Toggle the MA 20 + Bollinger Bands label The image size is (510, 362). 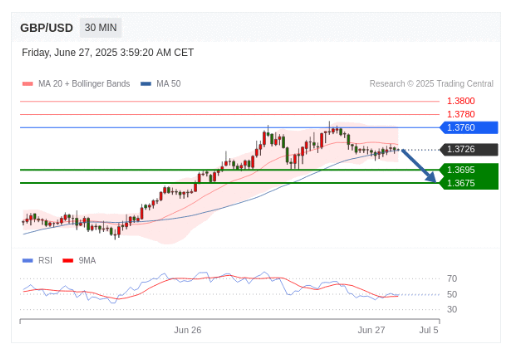pyautogui.click(x=84, y=84)
